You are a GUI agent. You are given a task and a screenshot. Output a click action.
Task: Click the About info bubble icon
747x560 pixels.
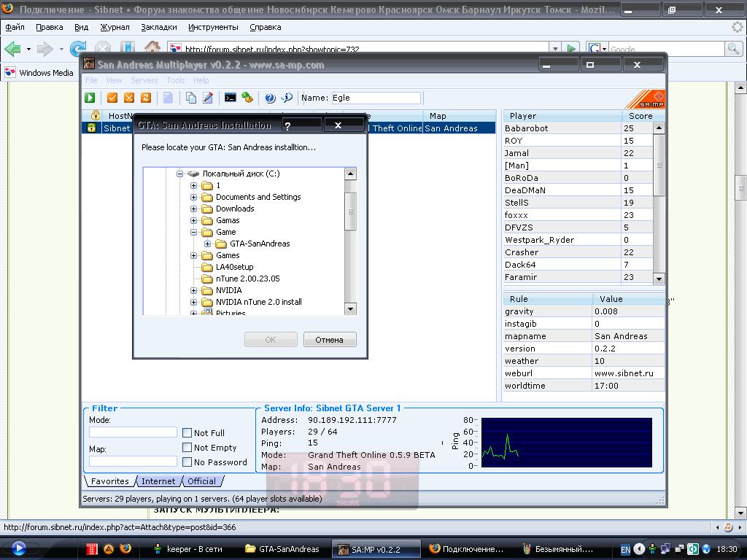tap(287, 98)
